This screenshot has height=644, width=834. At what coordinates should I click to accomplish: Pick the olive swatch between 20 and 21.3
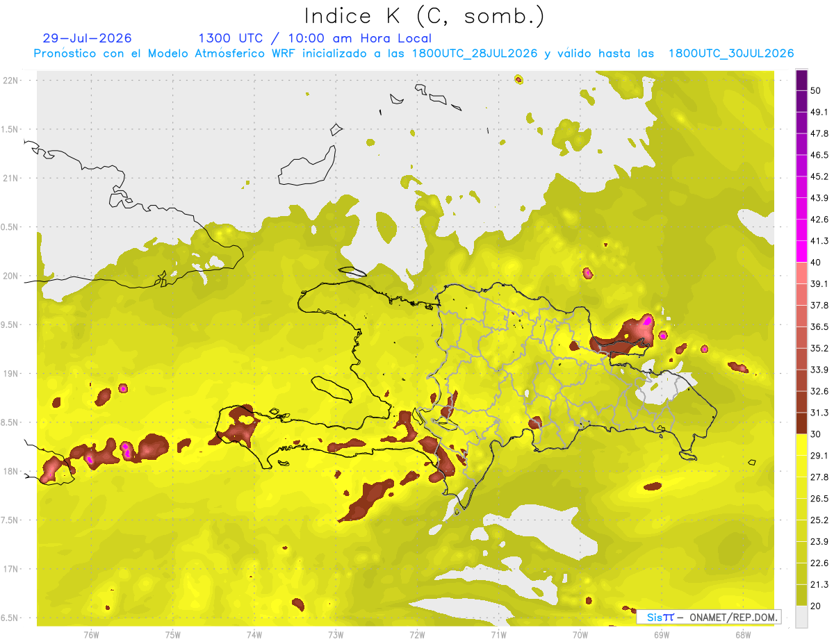click(x=801, y=595)
